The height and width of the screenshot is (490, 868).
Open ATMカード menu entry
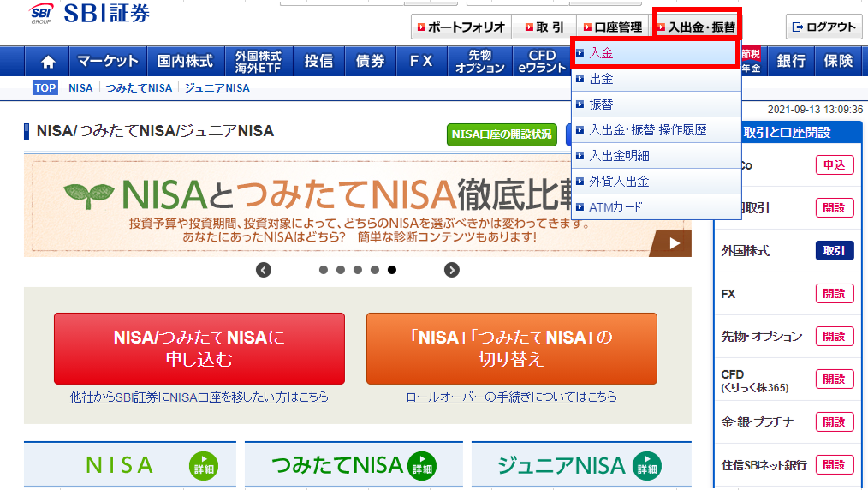(657, 207)
